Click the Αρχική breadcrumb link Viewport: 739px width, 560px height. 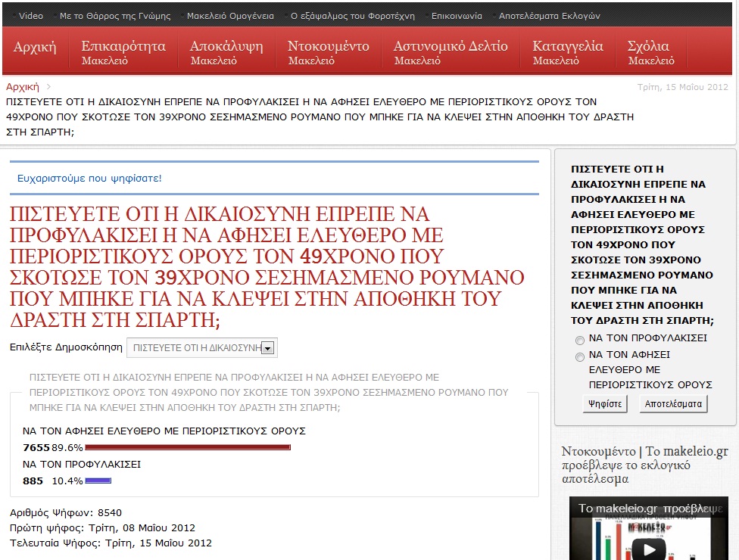click(x=22, y=87)
